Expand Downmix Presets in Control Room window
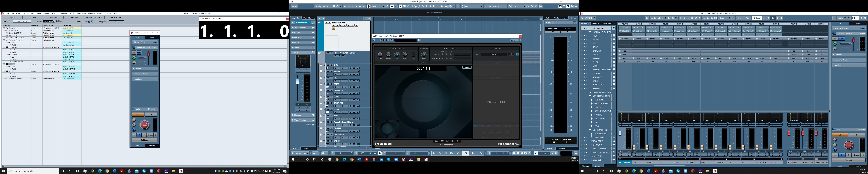 click(133, 74)
